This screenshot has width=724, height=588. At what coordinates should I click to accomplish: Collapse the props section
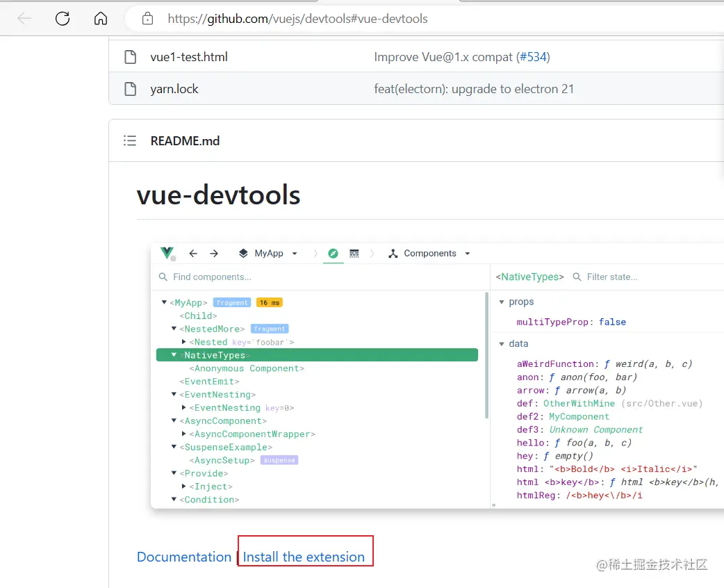click(502, 302)
